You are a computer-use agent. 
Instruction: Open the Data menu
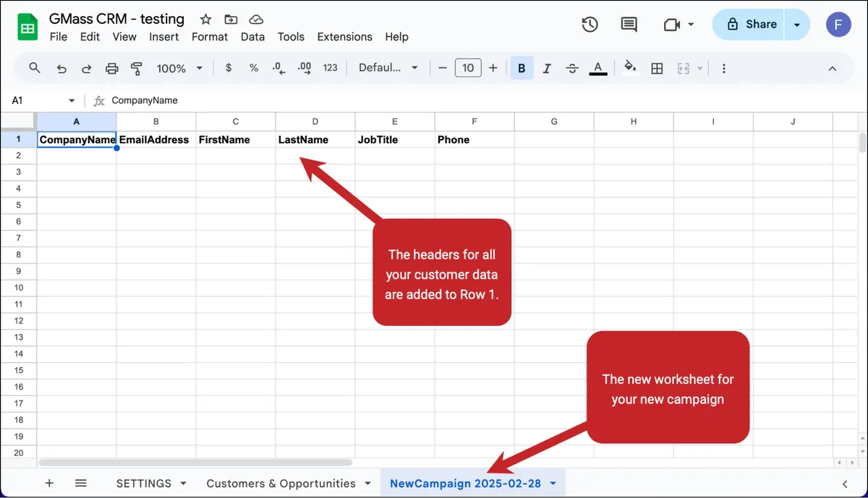pyautogui.click(x=252, y=37)
